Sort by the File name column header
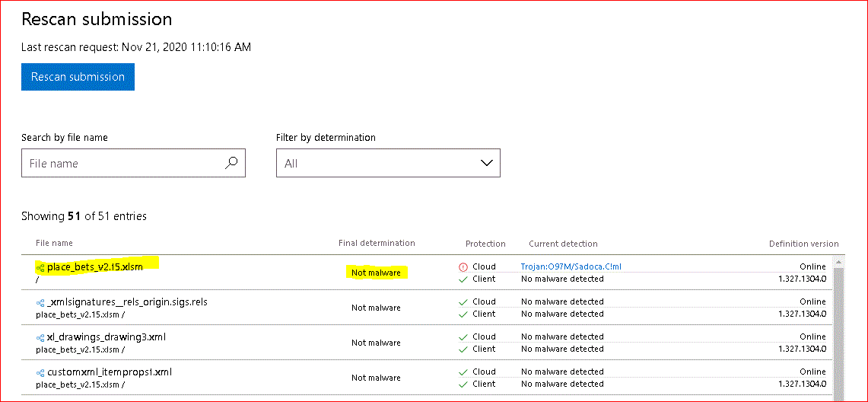This screenshot has width=868, height=402. coord(54,244)
